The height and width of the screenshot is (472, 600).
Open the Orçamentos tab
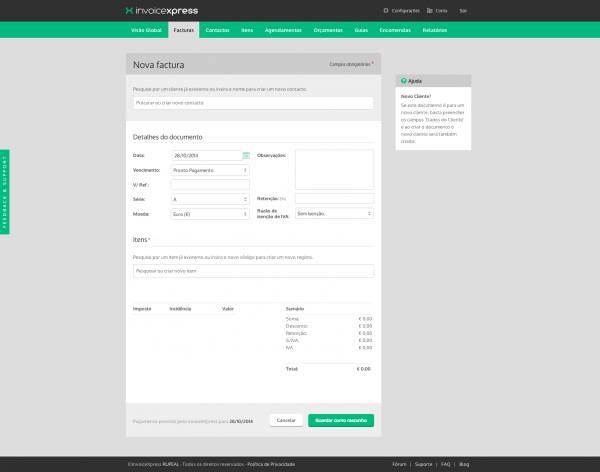coord(328,30)
